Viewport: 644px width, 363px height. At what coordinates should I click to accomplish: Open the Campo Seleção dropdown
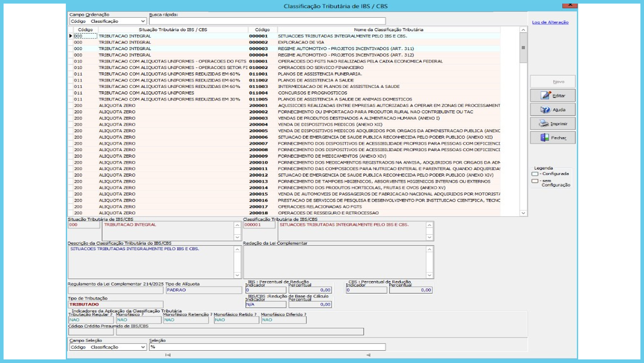click(143, 347)
